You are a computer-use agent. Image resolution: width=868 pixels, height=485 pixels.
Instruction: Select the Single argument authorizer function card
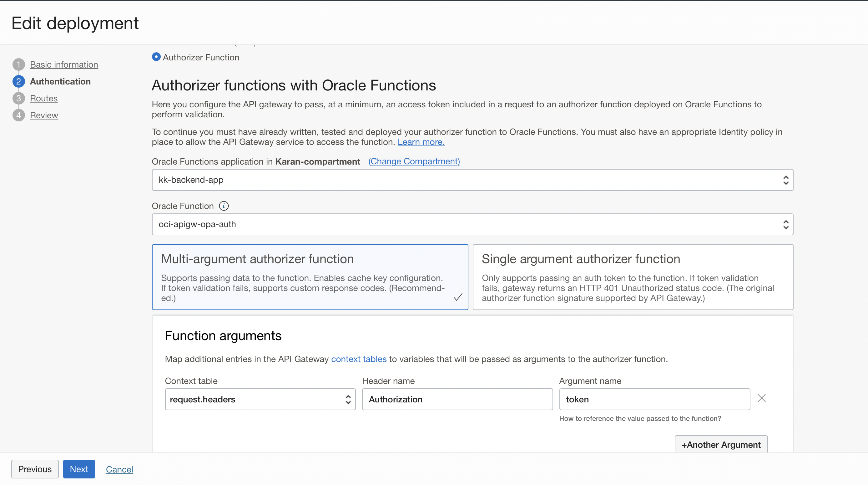click(633, 277)
